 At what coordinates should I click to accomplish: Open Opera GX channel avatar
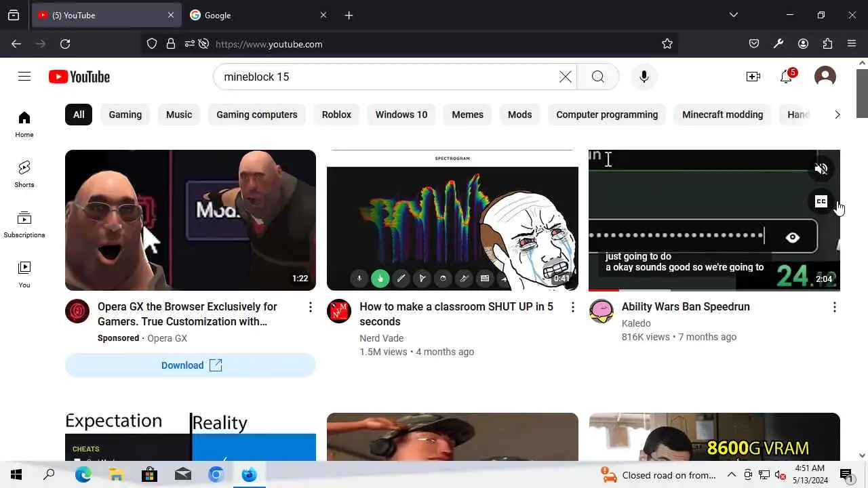point(77,311)
